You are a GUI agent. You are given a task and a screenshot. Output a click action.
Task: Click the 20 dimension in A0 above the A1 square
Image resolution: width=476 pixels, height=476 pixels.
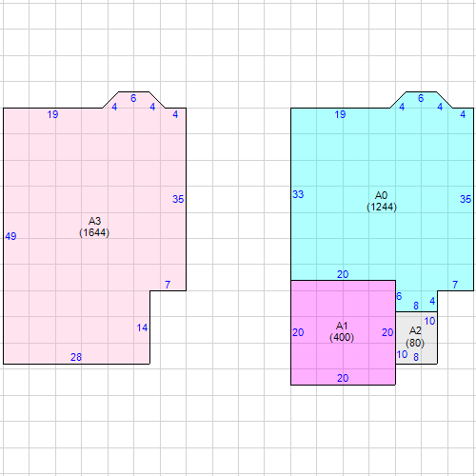pyautogui.click(x=343, y=274)
